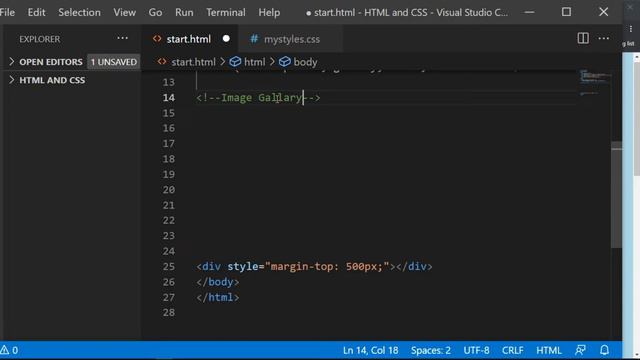
Task: Click the html cube icon in breadcrumb
Action: click(x=235, y=62)
